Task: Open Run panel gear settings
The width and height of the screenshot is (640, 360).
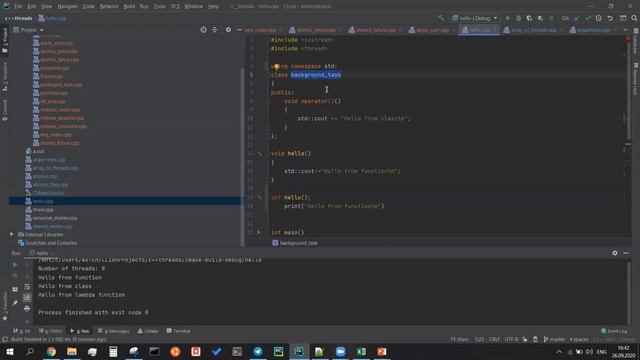Action: (615, 253)
